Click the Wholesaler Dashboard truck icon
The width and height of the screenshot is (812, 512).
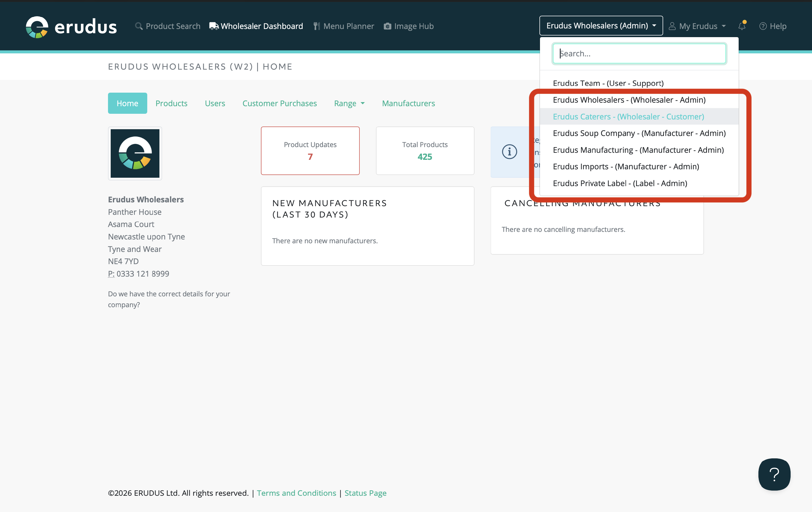[214, 26]
